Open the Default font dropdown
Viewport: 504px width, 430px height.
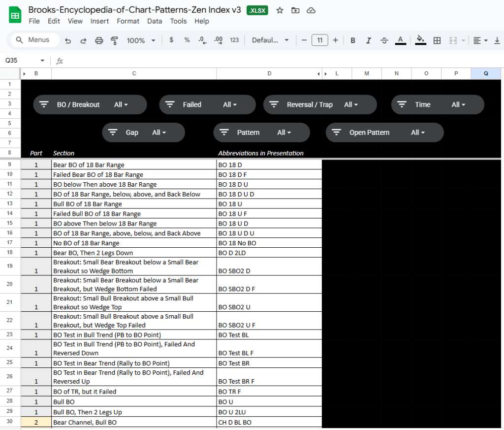pos(270,40)
